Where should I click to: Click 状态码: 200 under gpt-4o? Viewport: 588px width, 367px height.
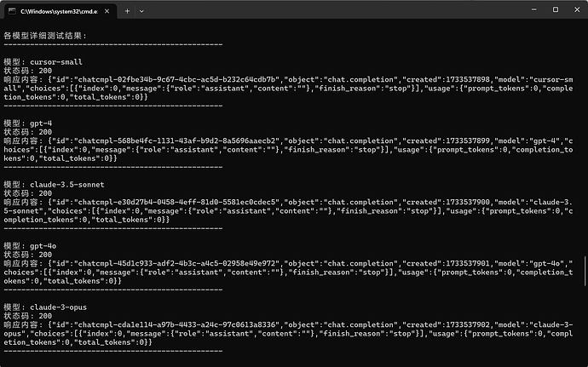tap(28, 255)
